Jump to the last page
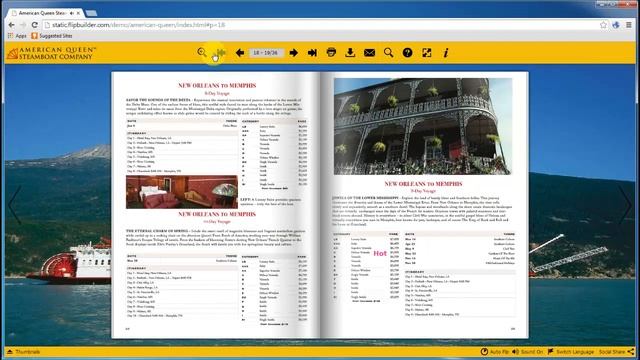The width and height of the screenshot is (640, 360). click(x=312, y=53)
